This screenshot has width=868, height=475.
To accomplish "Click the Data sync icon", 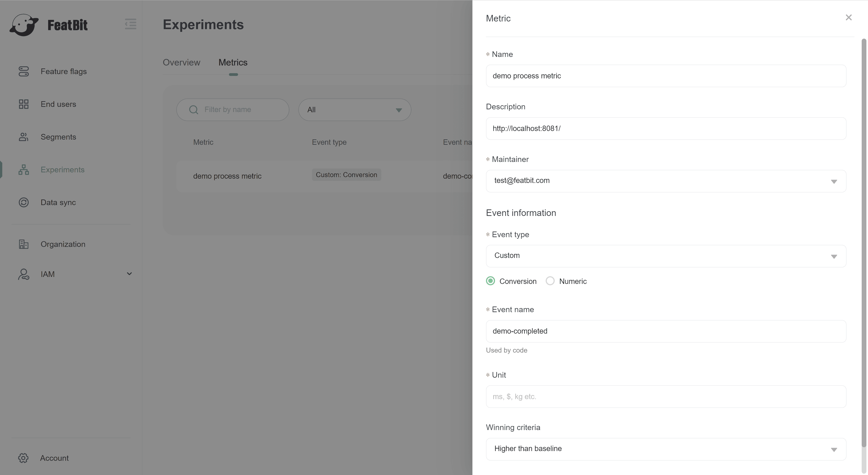I will (x=24, y=202).
